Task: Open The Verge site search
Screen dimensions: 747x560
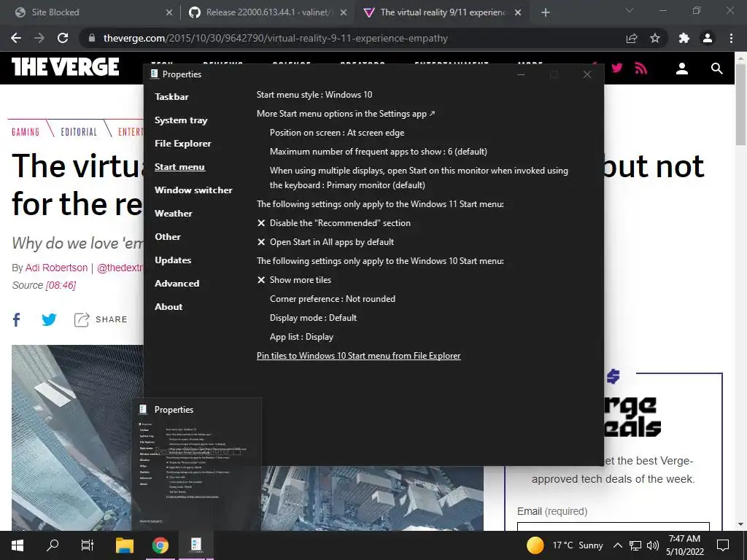Action: [716, 69]
